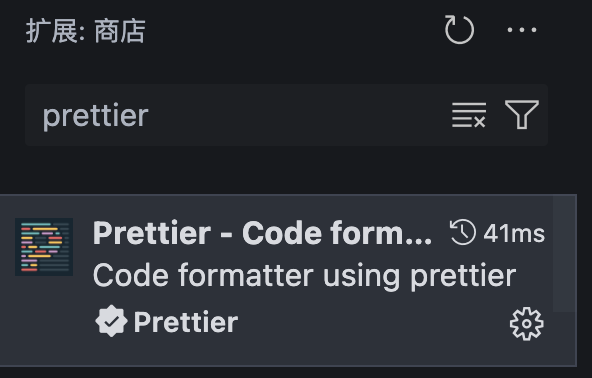Image resolution: width=592 pixels, height=378 pixels.
Task: Clear the extension search results
Action: pos(469,115)
